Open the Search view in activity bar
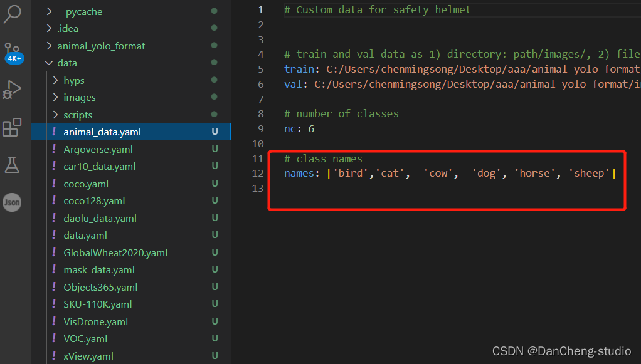The image size is (641, 364). 13,14
